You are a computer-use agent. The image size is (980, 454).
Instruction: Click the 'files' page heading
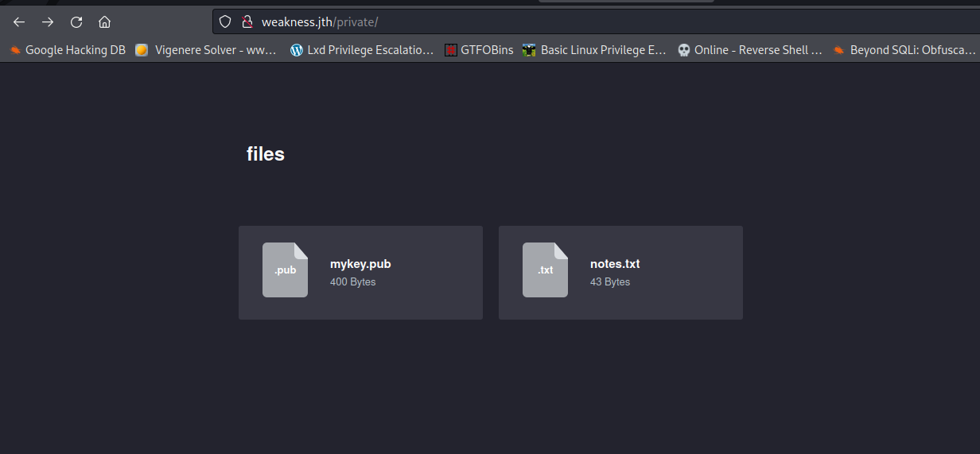pyautogui.click(x=266, y=154)
